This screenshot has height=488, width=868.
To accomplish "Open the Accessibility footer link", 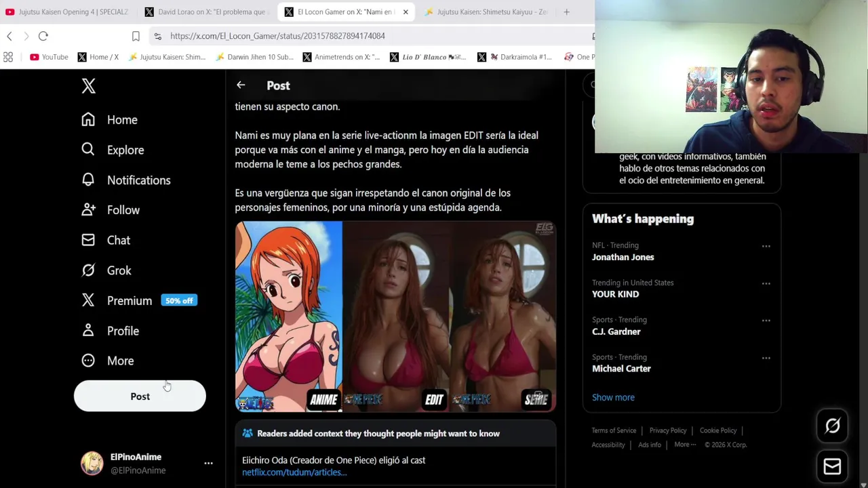I will [x=608, y=445].
